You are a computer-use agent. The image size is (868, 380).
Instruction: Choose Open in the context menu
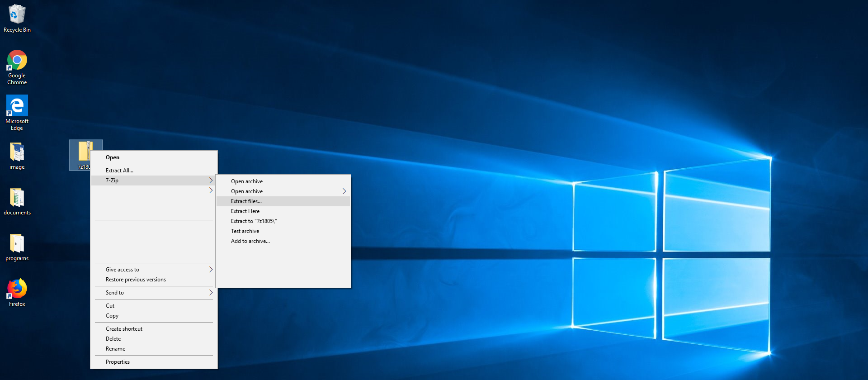[154, 157]
